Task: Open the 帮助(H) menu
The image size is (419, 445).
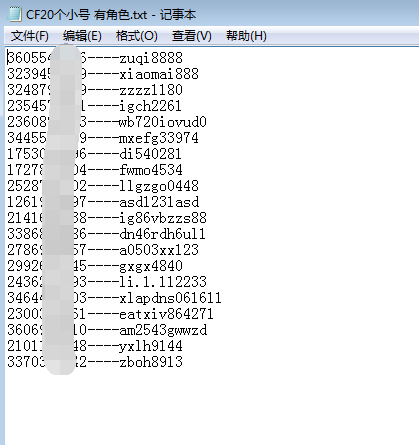Action: point(246,36)
